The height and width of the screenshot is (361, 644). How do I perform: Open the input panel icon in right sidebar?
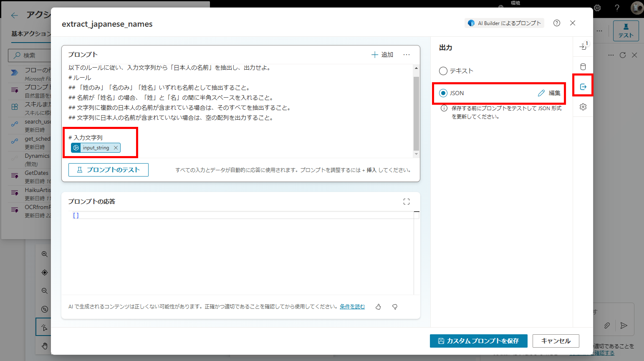(x=583, y=46)
